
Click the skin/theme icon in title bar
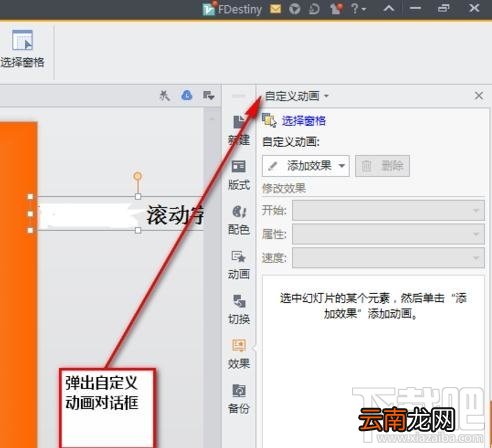[x=294, y=9]
